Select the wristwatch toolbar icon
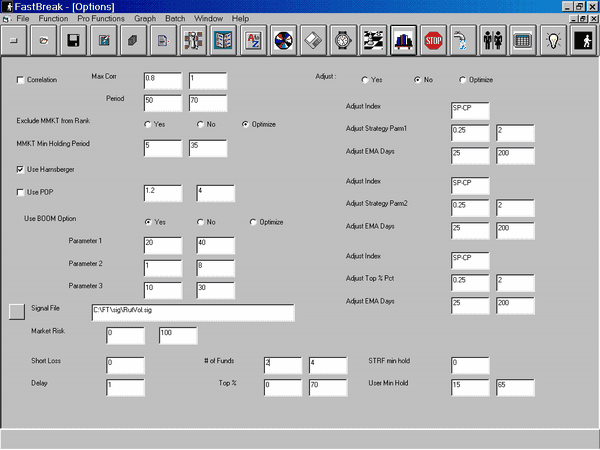This screenshot has width=600, height=450. click(x=343, y=41)
